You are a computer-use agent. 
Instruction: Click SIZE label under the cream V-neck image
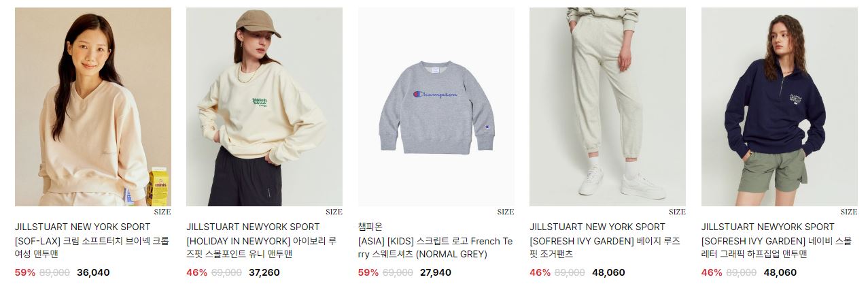coord(162,212)
